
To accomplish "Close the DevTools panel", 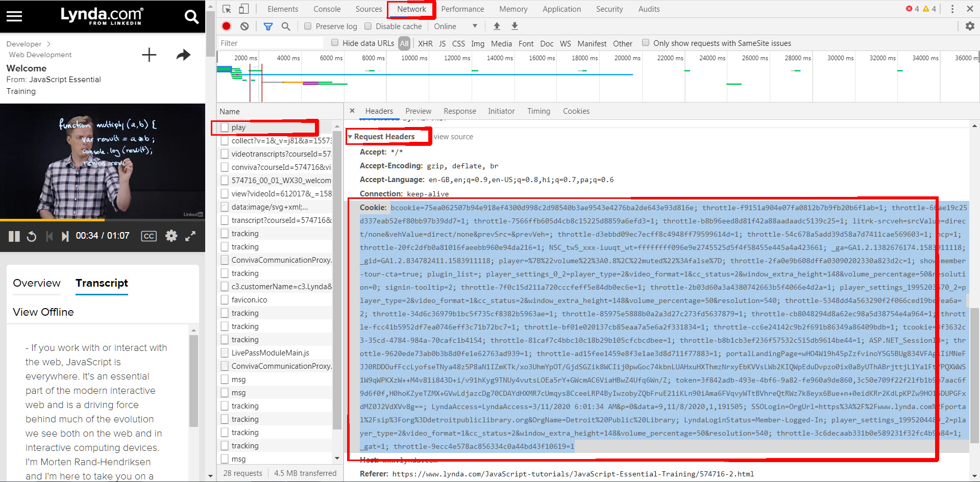I will pos(970,9).
